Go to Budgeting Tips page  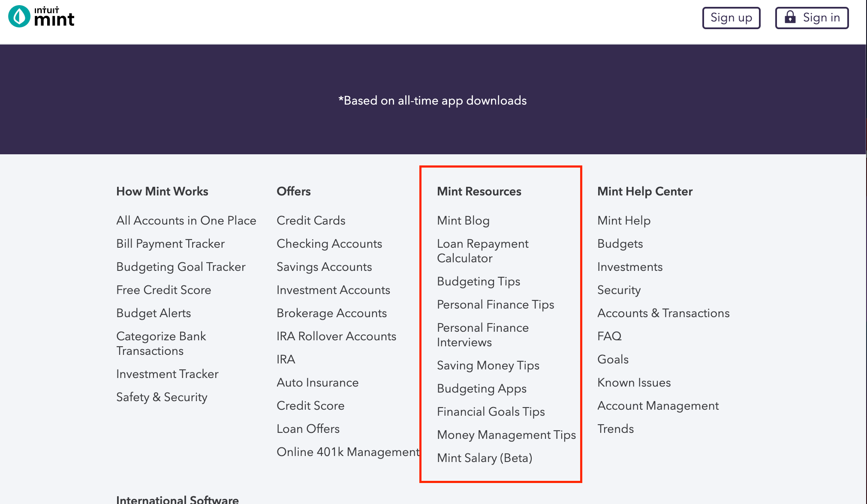pos(479,281)
